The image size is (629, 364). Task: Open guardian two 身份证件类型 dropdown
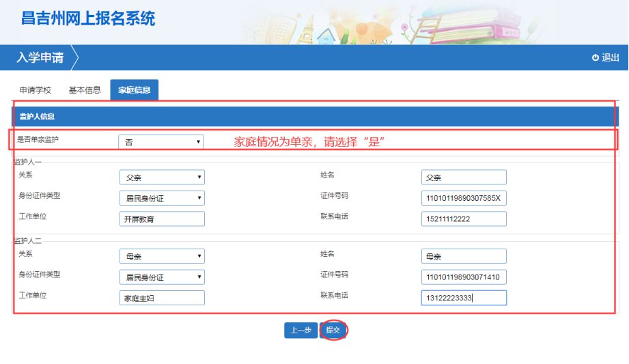pos(161,277)
